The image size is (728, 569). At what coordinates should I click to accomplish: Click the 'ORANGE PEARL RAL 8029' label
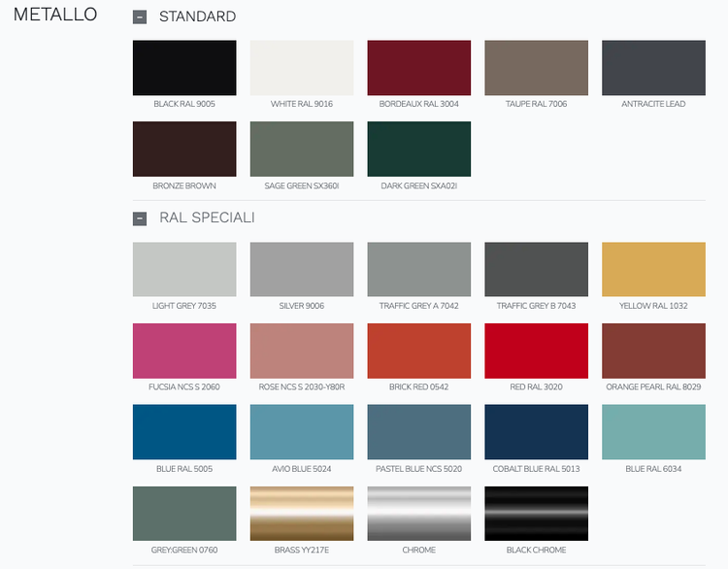tap(653, 386)
